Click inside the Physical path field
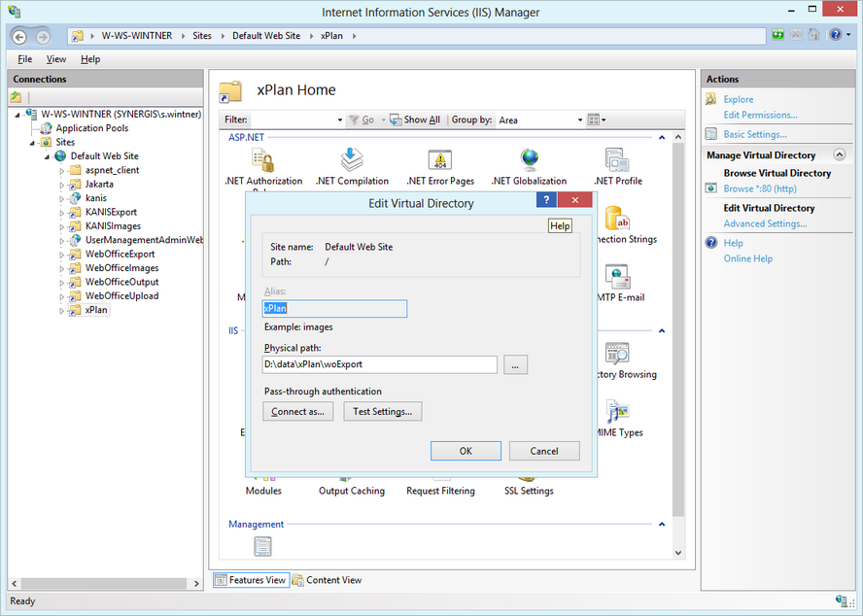Screen dimensions: 863x616 point(379,364)
